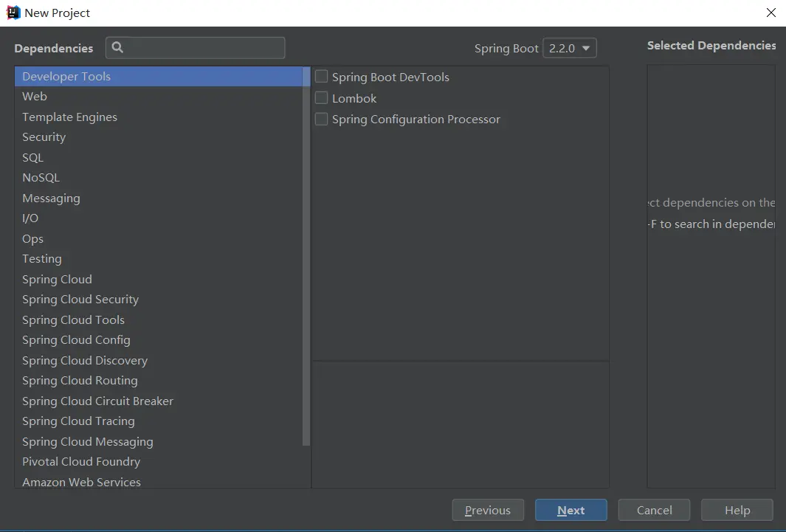This screenshot has width=786, height=532.
Task: Select Spring Cloud Tracing category
Action: point(159,421)
